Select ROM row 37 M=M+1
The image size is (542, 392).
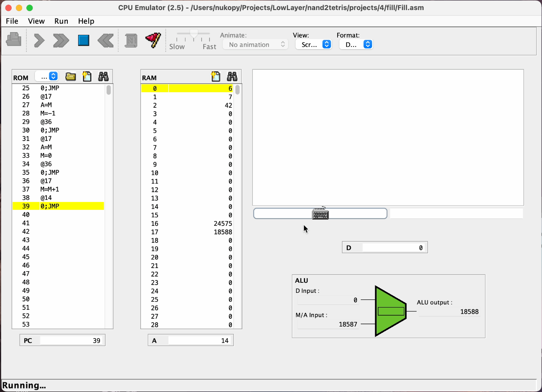58,189
